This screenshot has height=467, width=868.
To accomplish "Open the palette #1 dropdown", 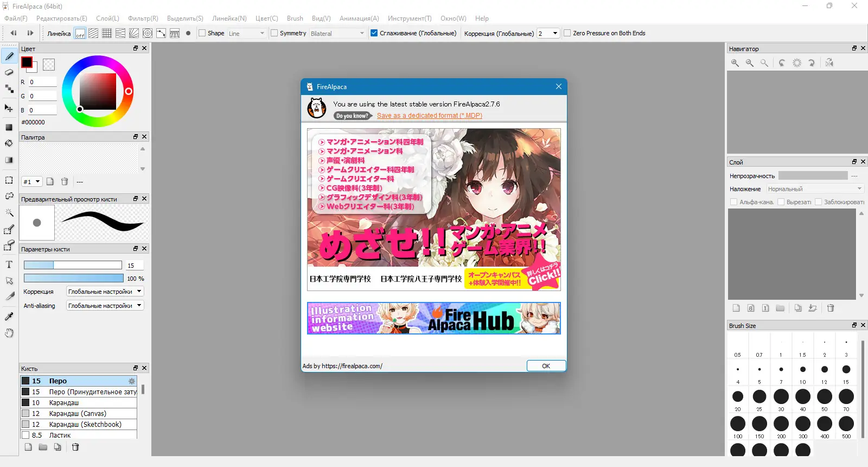I will click(x=32, y=181).
